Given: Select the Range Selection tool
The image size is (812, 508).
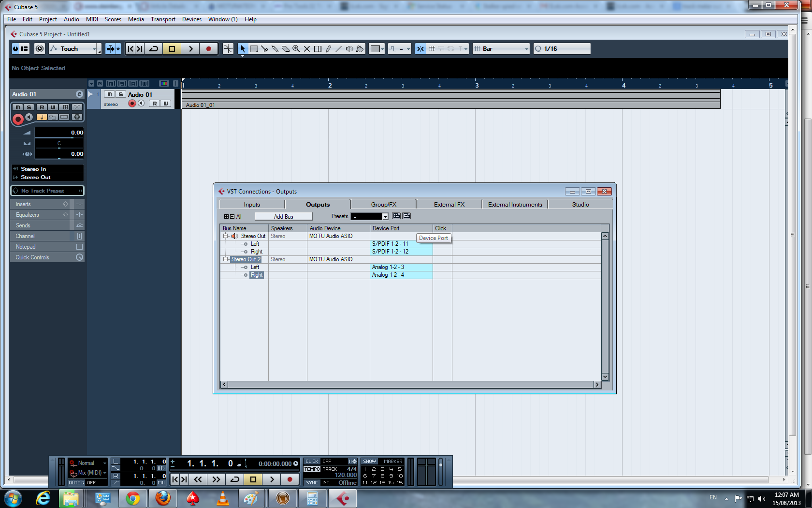Looking at the screenshot, I should (254, 49).
